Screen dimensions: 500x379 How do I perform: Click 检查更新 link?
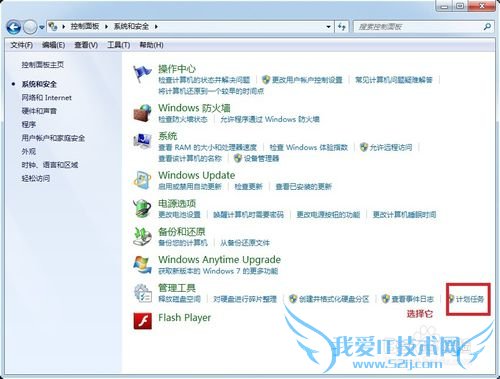point(248,186)
